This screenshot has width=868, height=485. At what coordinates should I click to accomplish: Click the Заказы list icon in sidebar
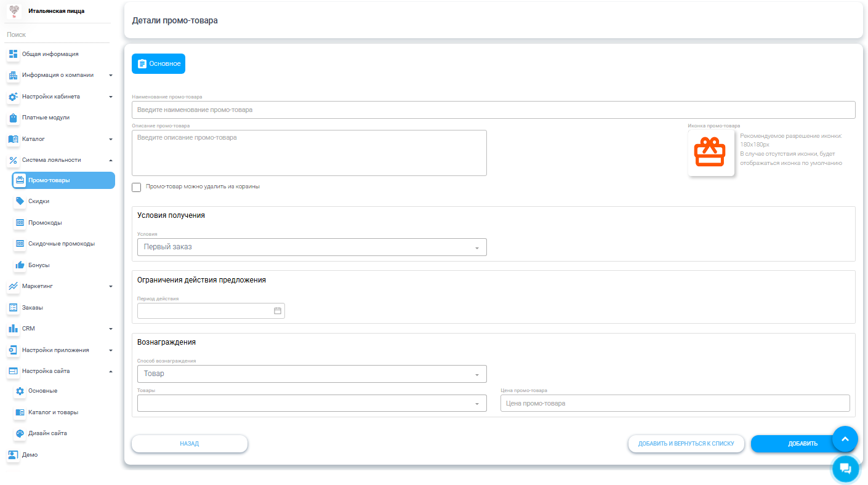[x=13, y=308]
